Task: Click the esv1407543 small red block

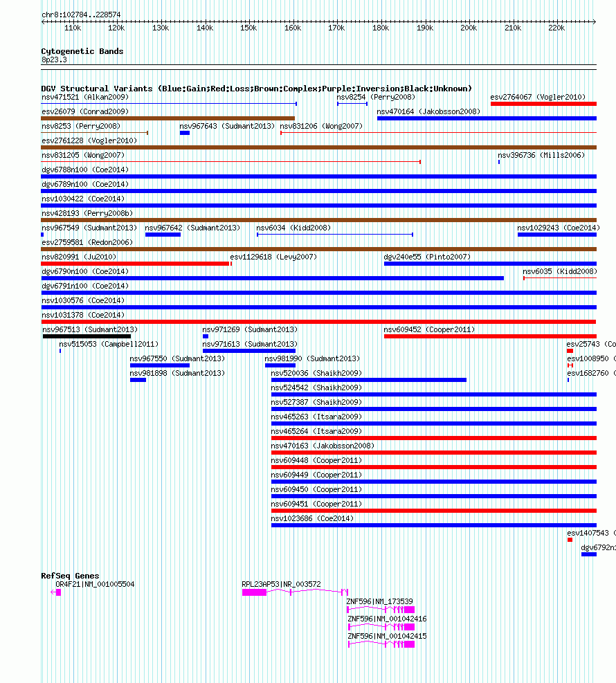Action: point(570,540)
